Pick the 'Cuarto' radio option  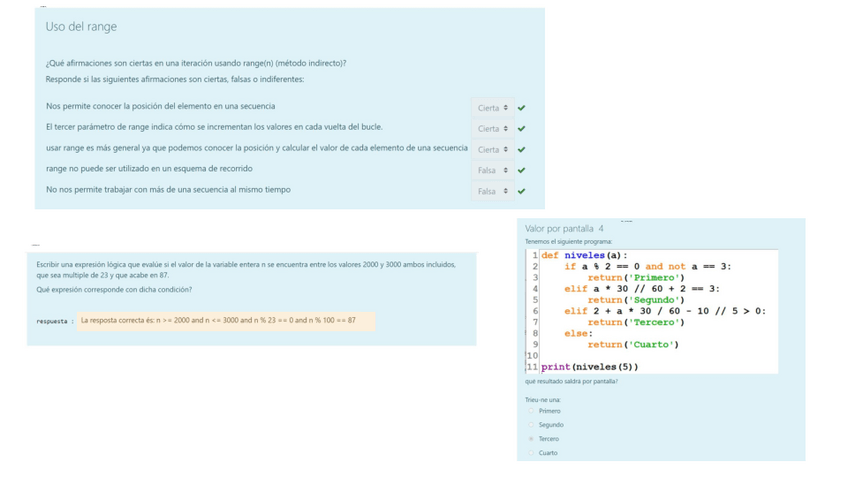click(x=531, y=453)
